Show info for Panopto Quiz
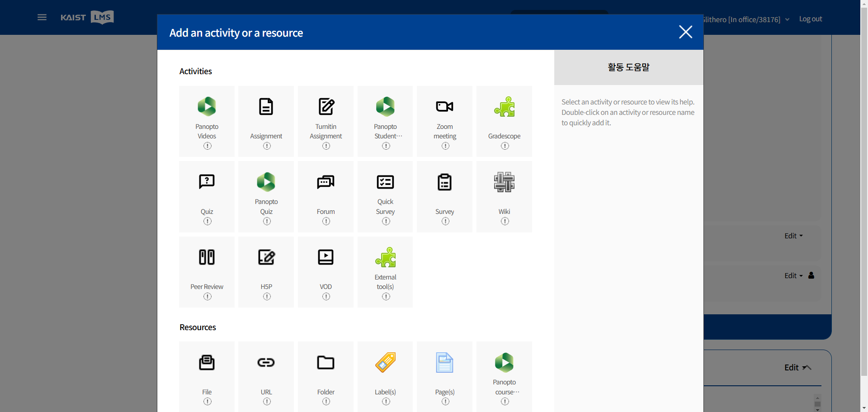868x412 pixels. pos(267,221)
